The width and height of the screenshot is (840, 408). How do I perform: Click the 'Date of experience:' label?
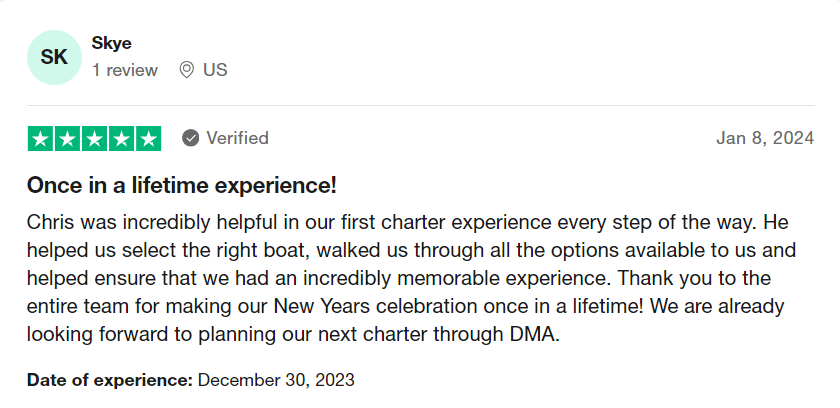109,380
